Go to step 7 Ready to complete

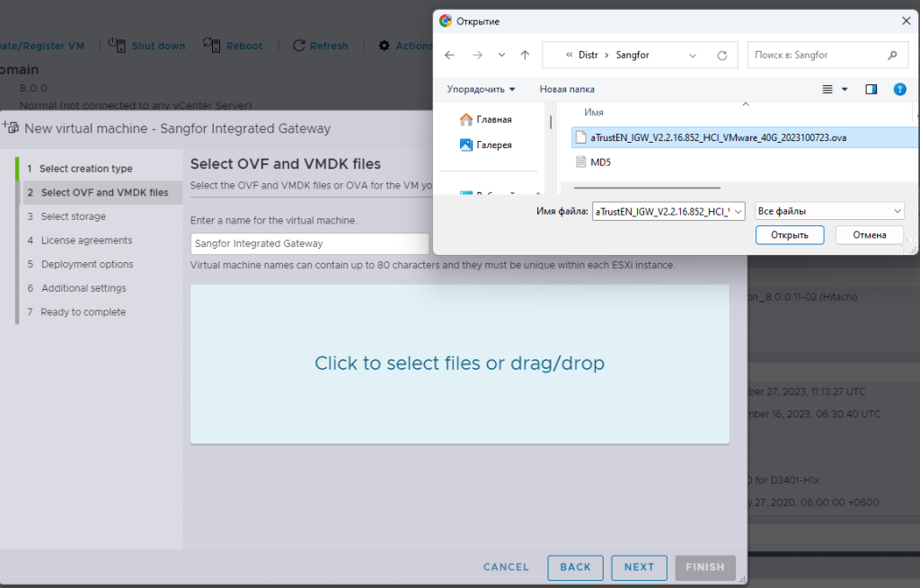pyautogui.click(x=76, y=312)
